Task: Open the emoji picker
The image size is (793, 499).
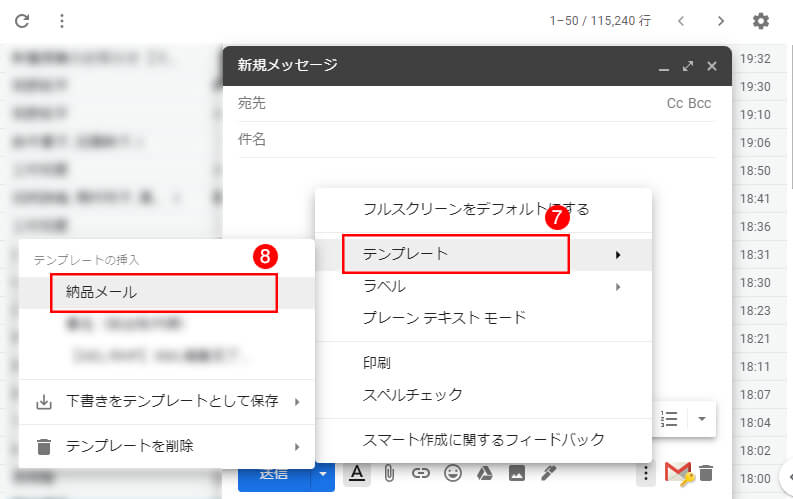Action: point(453,473)
